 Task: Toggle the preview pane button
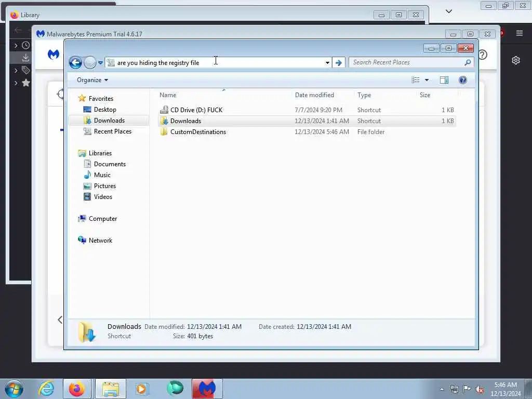pyautogui.click(x=444, y=80)
